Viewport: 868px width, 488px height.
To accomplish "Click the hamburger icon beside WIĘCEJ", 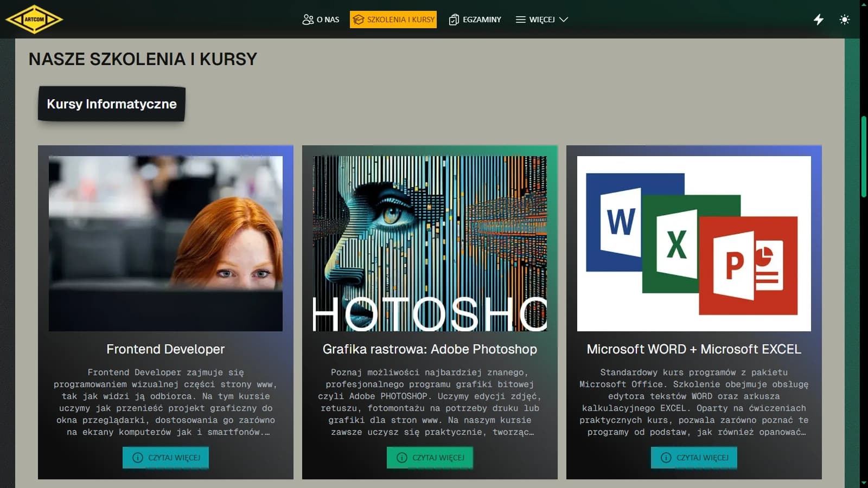I will (520, 19).
